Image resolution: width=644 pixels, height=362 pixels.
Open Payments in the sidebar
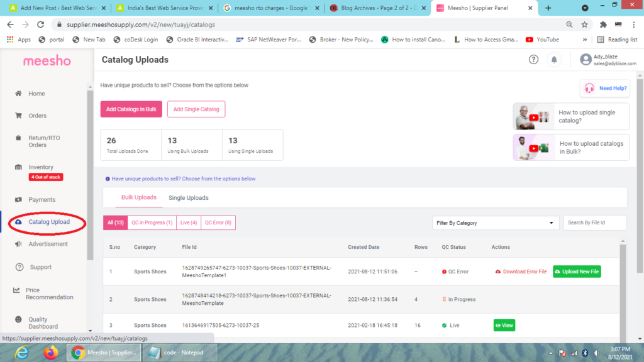pos(42,199)
